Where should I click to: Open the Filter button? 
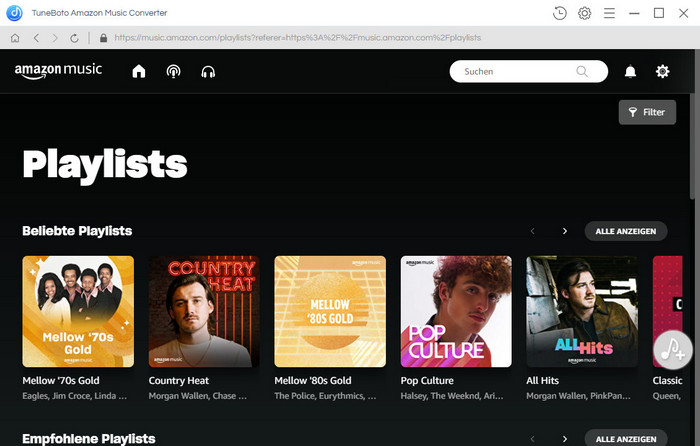tap(647, 112)
